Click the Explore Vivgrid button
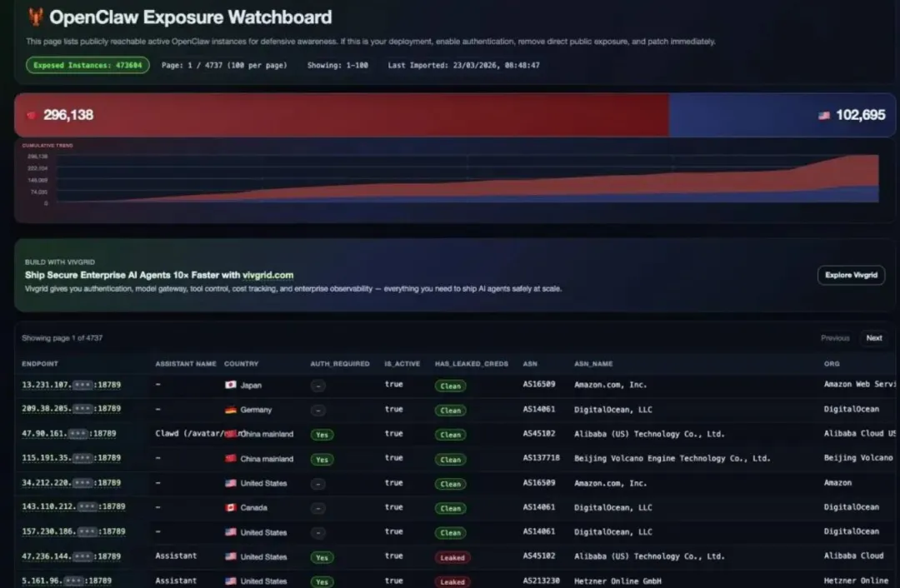900x588 pixels. click(851, 276)
